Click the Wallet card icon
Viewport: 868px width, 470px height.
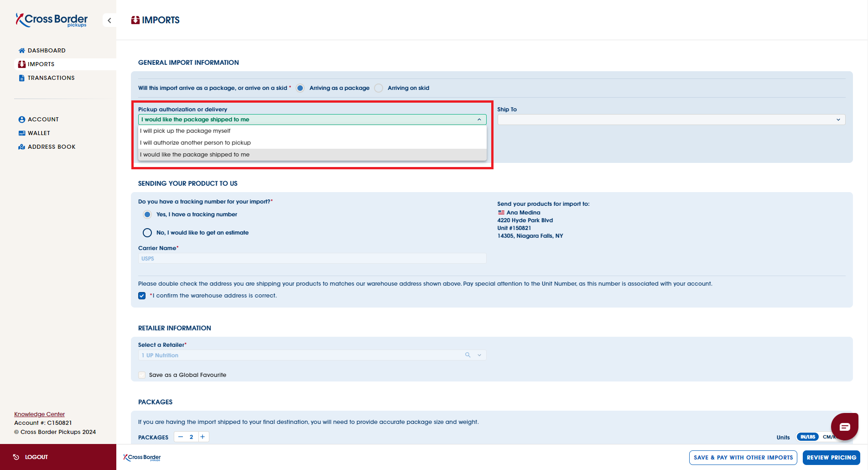click(x=22, y=133)
